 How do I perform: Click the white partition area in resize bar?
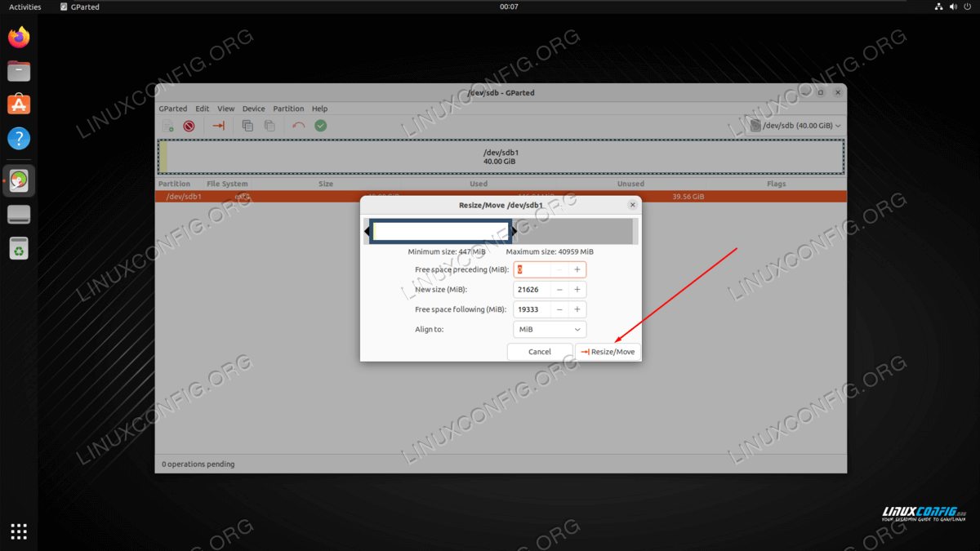[441, 232]
